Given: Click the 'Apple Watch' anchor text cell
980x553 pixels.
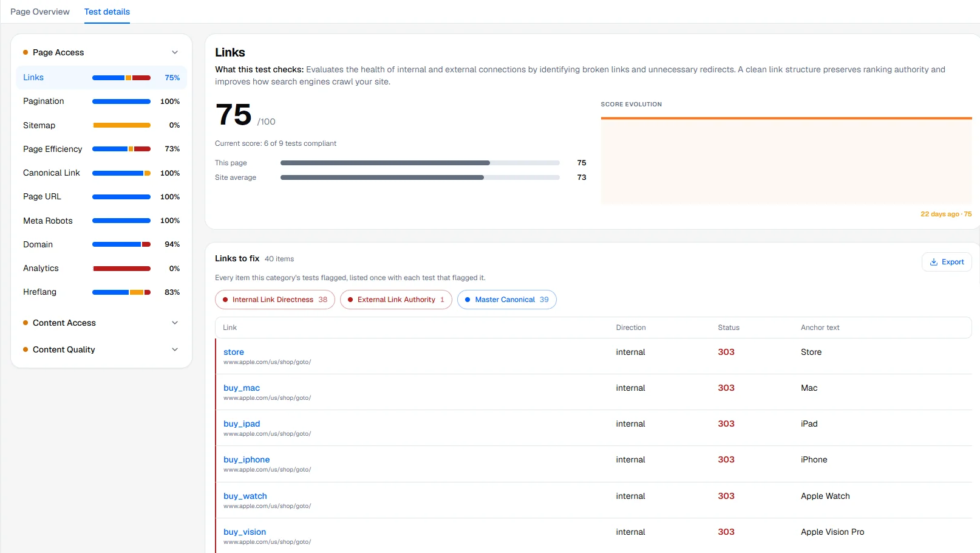Looking at the screenshot, I should 825,496.
